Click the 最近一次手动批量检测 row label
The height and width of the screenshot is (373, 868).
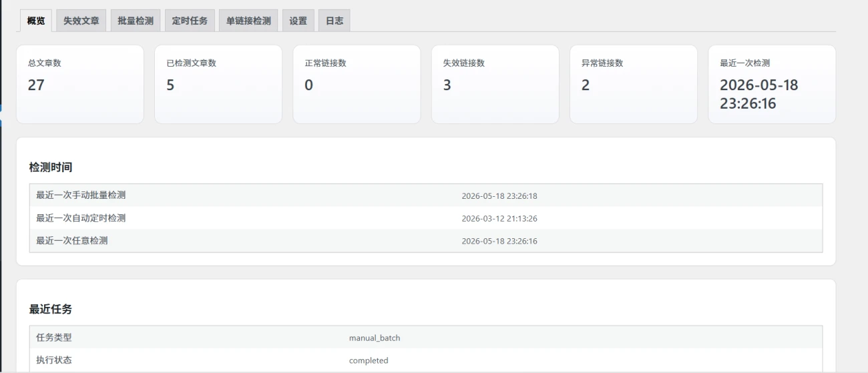81,196
